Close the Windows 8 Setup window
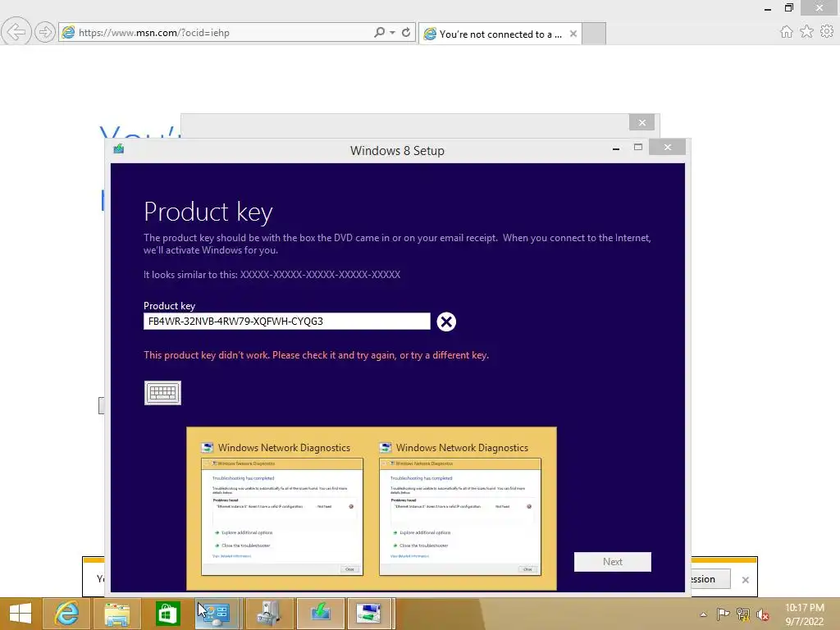Screen dimensions: 840x630 pos(667,148)
